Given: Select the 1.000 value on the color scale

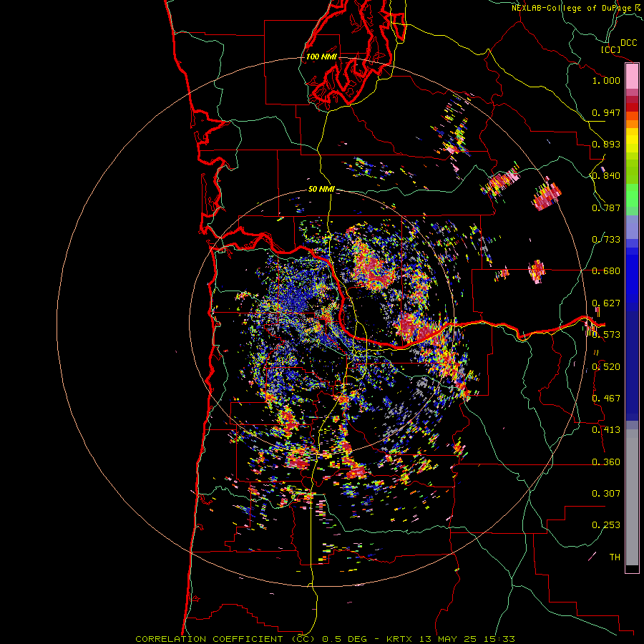Looking at the screenshot, I should pyautogui.click(x=606, y=80).
